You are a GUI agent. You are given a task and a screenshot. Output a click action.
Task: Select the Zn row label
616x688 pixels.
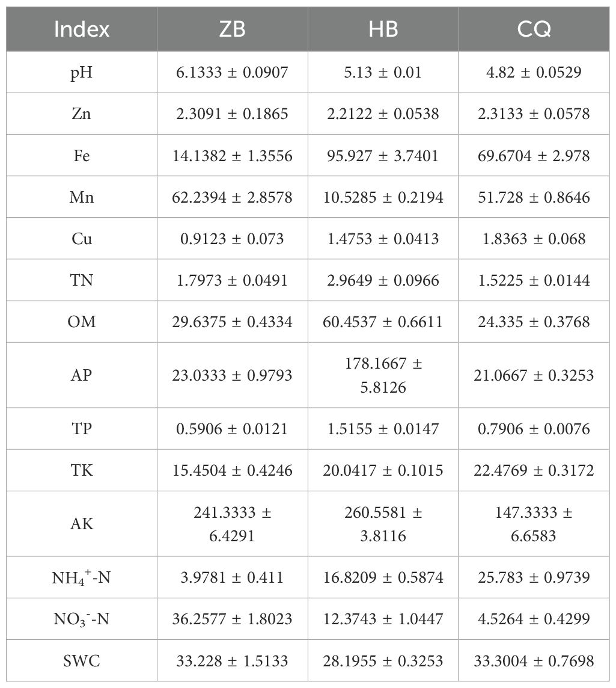pyautogui.click(x=82, y=114)
